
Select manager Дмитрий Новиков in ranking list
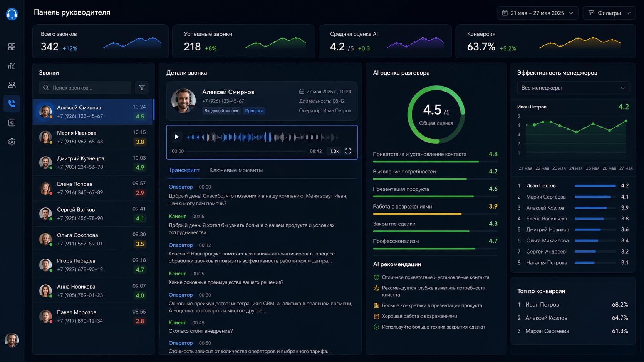click(x=573, y=230)
